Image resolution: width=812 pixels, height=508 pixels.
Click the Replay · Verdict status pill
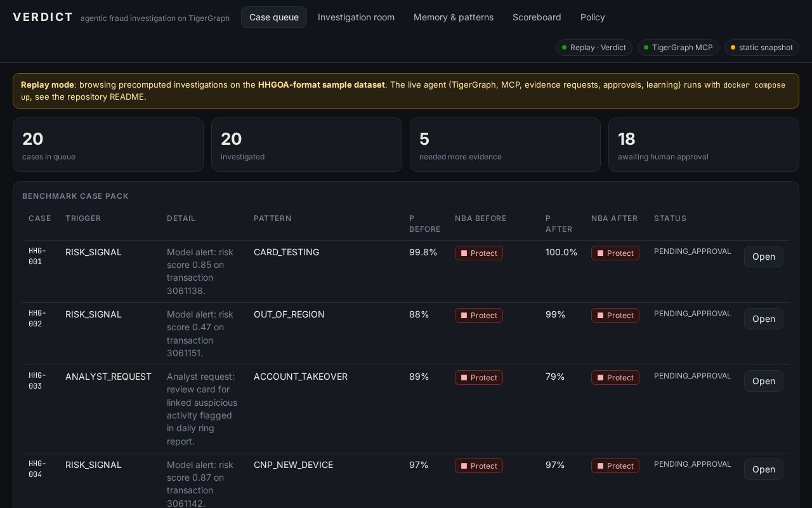pyautogui.click(x=594, y=48)
